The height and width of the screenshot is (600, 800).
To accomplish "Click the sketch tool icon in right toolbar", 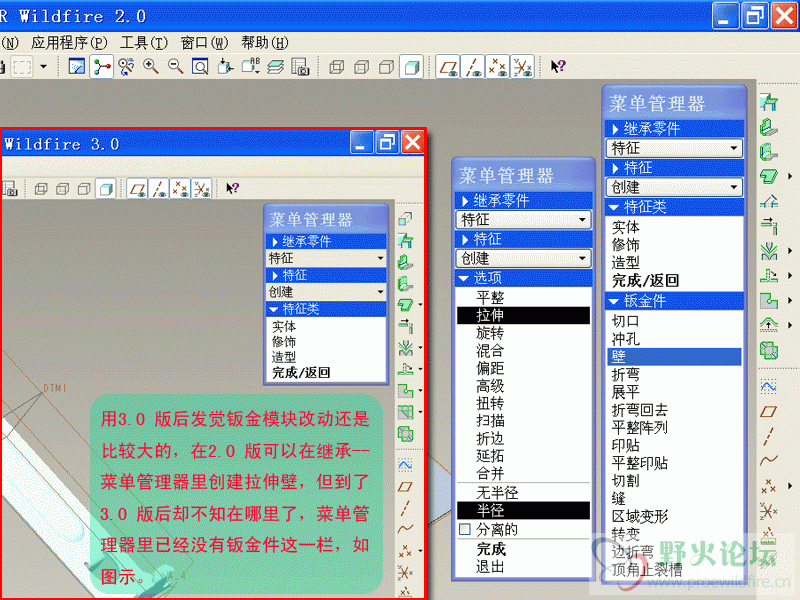I will [769, 386].
